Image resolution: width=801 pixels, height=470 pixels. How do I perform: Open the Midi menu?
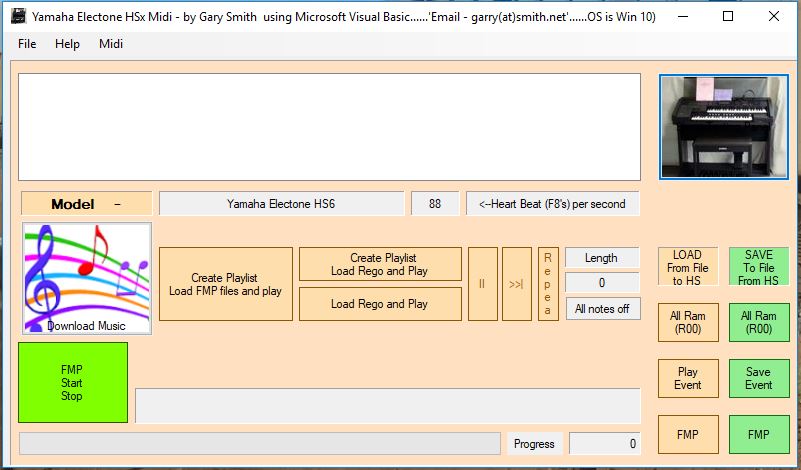(x=111, y=44)
